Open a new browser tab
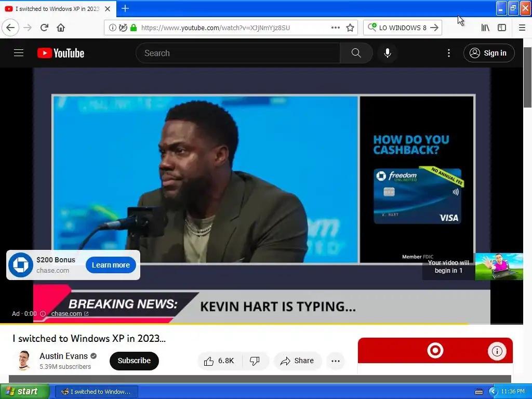Screen dimensions: 532x399 pyautogui.click(x=125, y=8)
